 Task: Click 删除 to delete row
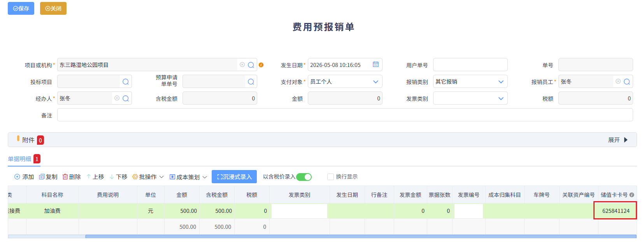point(72,177)
